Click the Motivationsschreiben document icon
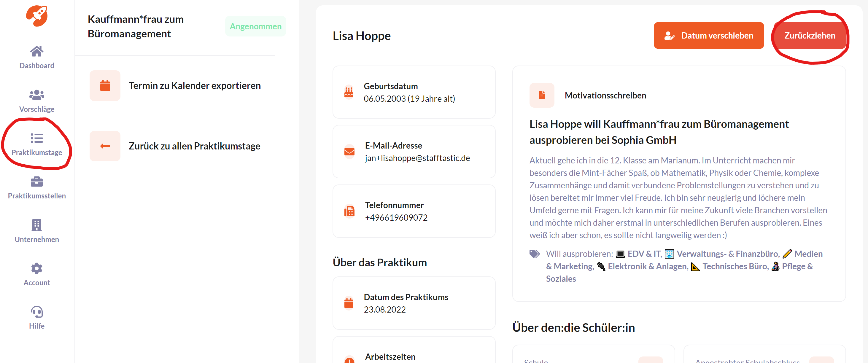The width and height of the screenshot is (868, 363). [542, 95]
